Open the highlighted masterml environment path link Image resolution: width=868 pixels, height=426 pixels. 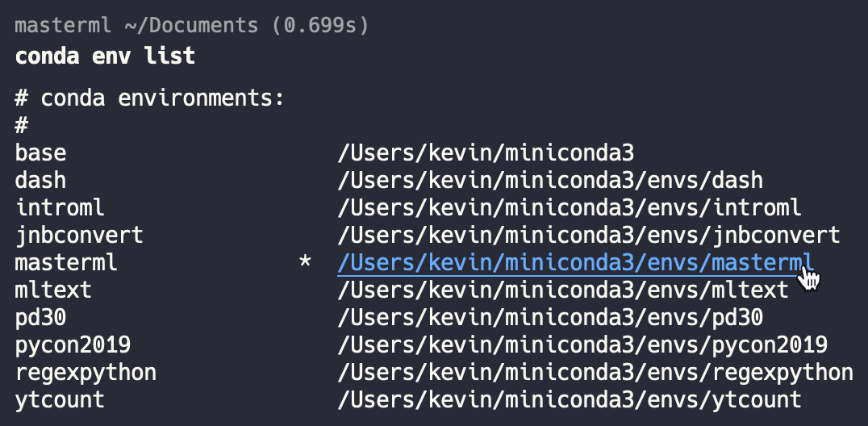576,262
